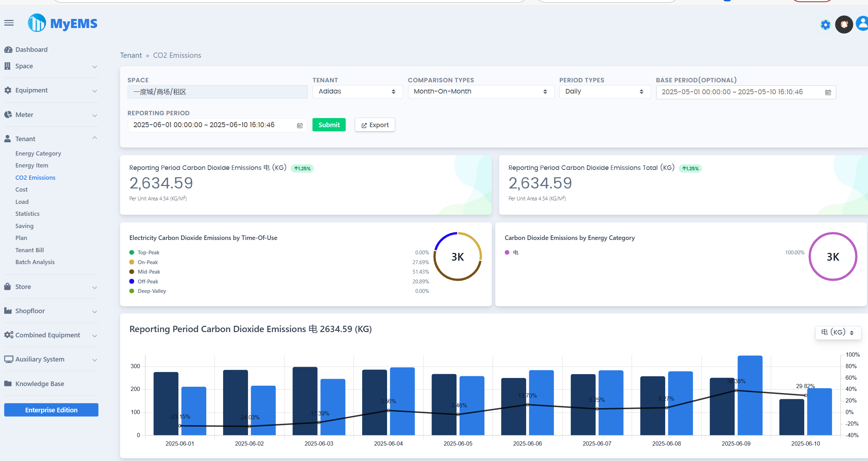
Task: Click the Export button
Action: pos(375,125)
